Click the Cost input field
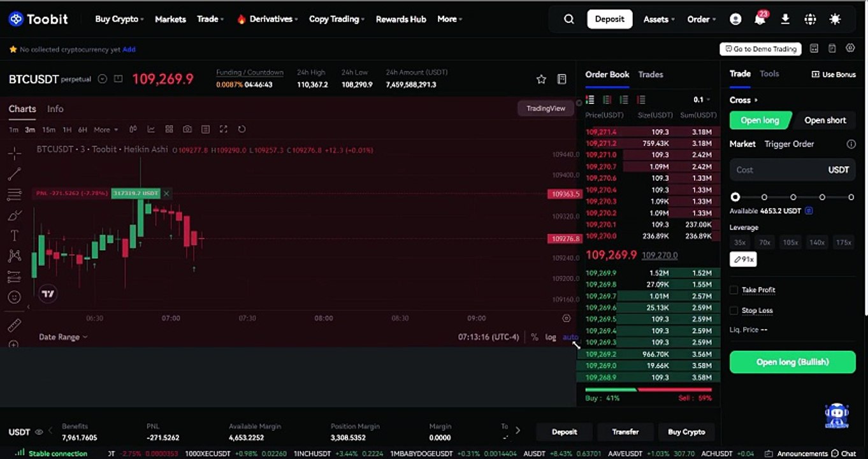Image resolution: width=868 pixels, height=459 pixels. coord(792,170)
